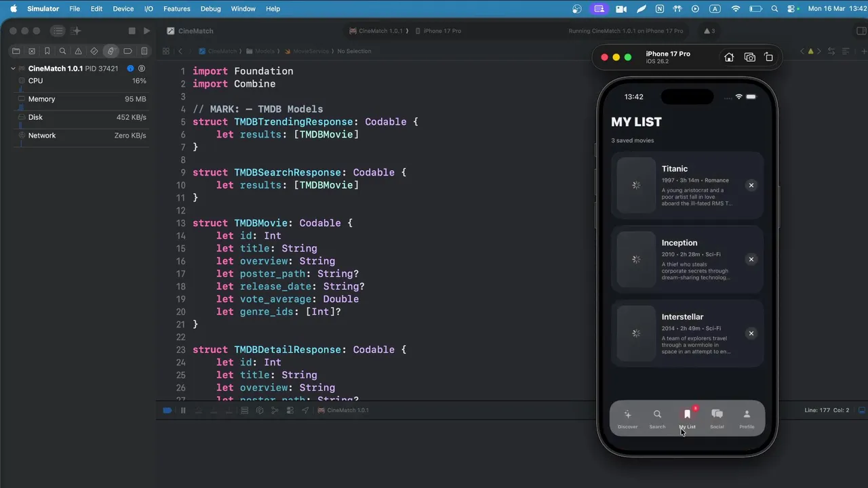Open the Device menu in menu bar
The width and height of the screenshot is (868, 488).
123,9
